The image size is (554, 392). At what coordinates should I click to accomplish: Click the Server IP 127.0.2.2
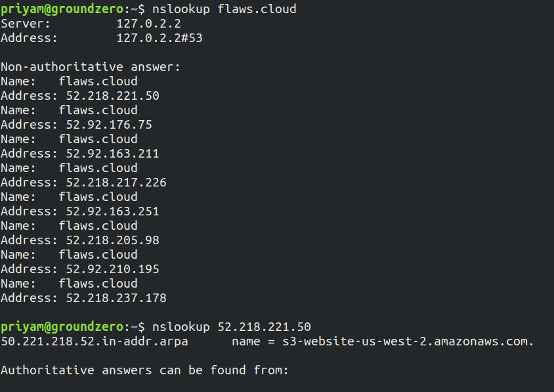point(149,24)
